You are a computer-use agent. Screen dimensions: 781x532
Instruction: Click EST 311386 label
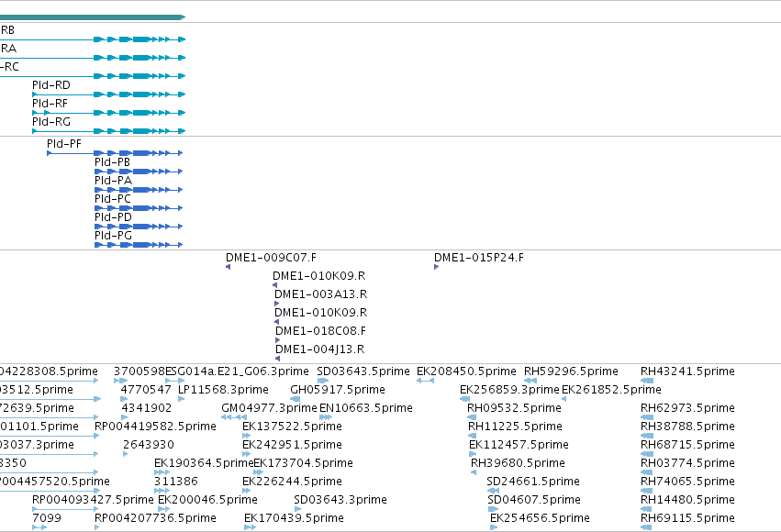point(176,482)
